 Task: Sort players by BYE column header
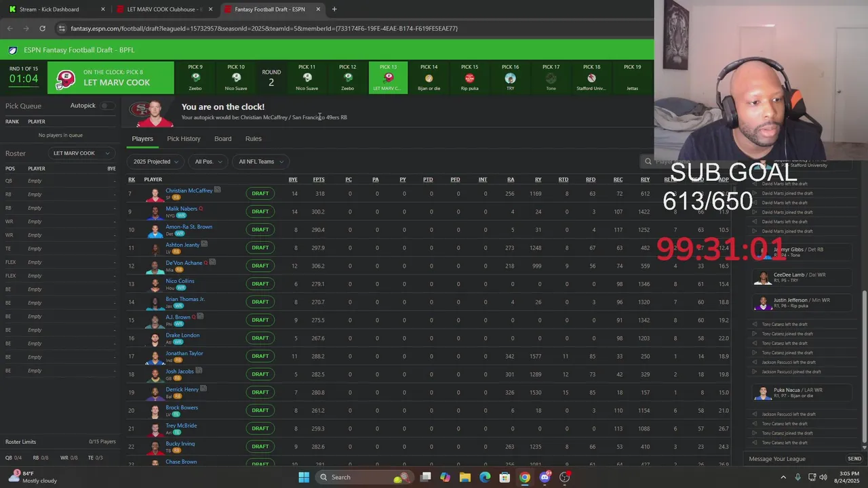pos(293,180)
